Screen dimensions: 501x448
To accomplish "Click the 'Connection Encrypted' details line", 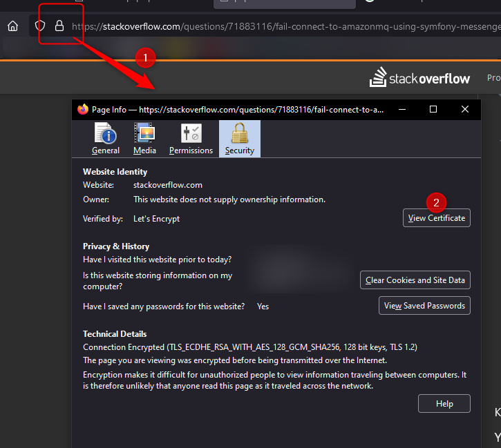I will (x=250, y=347).
